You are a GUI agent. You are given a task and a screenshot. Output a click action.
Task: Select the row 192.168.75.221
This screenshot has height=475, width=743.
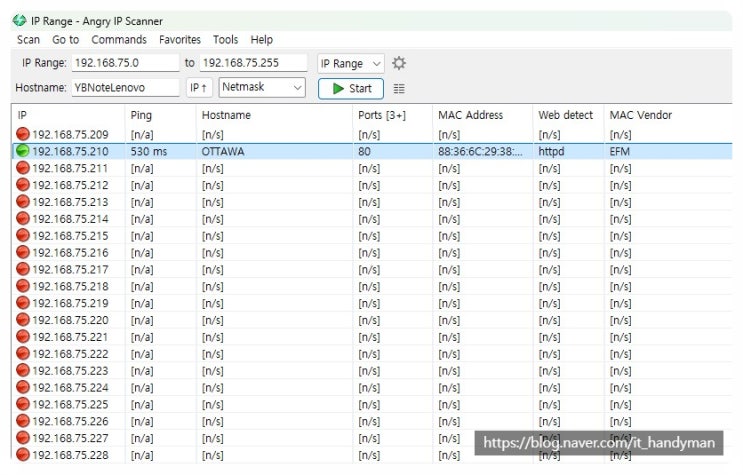pos(372,337)
